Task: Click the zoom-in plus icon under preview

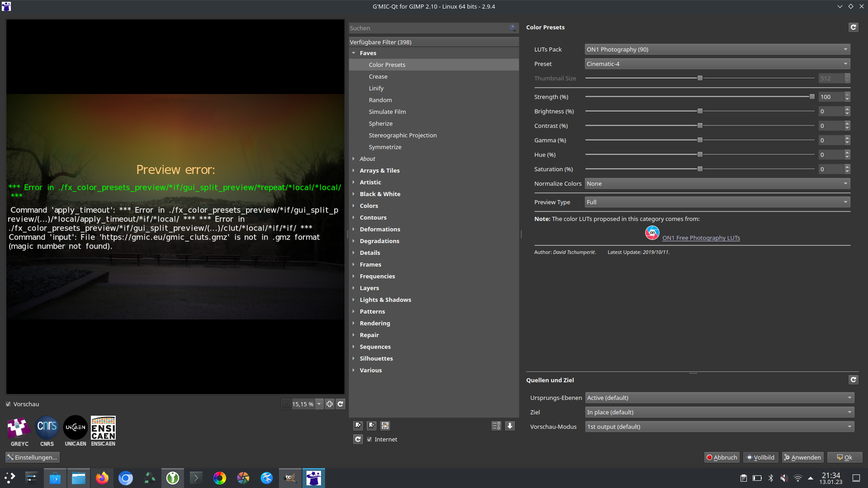Action: (x=330, y=404)
